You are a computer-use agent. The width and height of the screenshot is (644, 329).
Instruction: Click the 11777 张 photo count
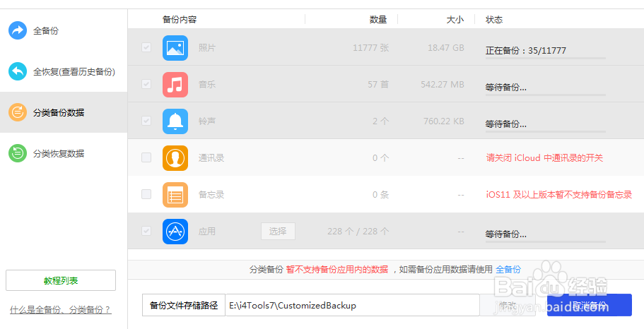(371, 48)
